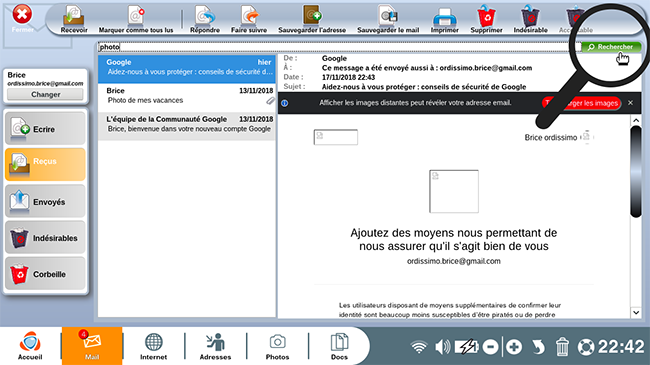Open L'équipe de la Communauté Google email
The height and width of the screenshot is (365, 650).
pos(187,126)
